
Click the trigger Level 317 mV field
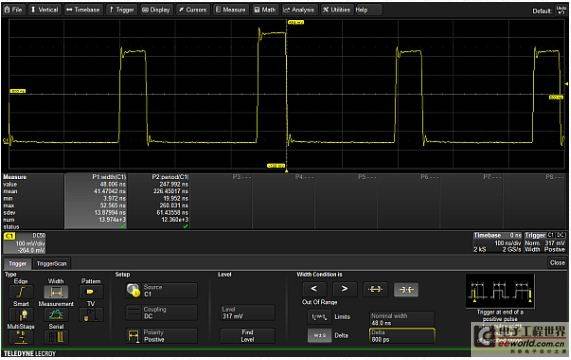247,313
